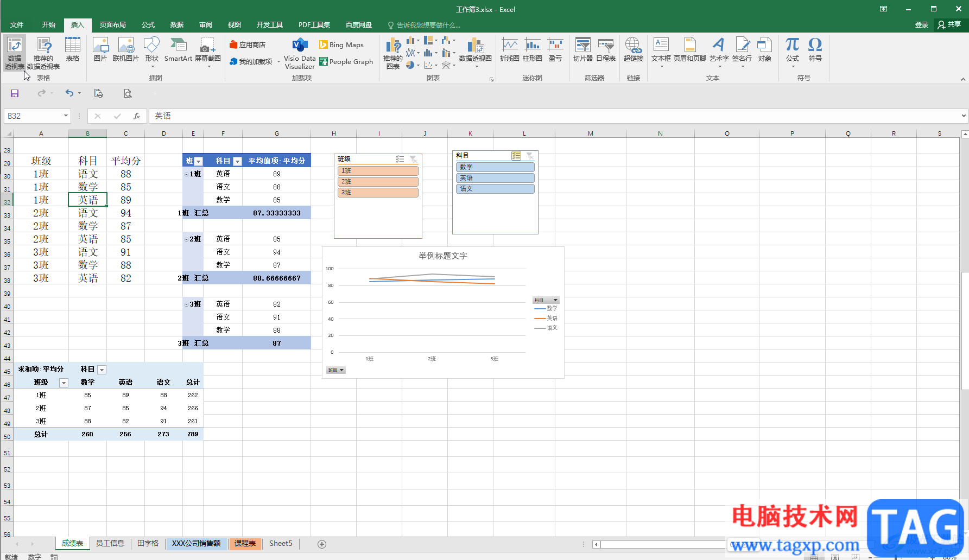Insert a 切片器 slicer
Viewport: 969px width, 560px height.
(583, 49)
